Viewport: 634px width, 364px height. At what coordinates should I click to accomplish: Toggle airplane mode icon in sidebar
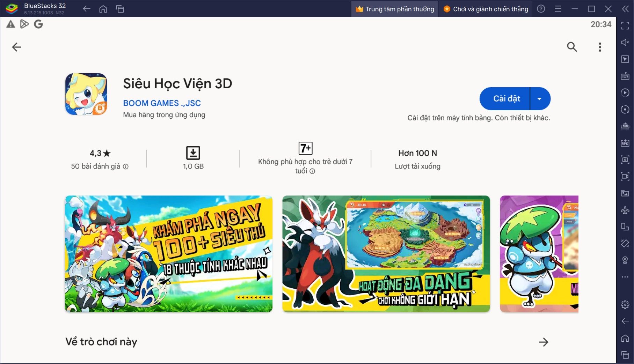pos(625,210)
